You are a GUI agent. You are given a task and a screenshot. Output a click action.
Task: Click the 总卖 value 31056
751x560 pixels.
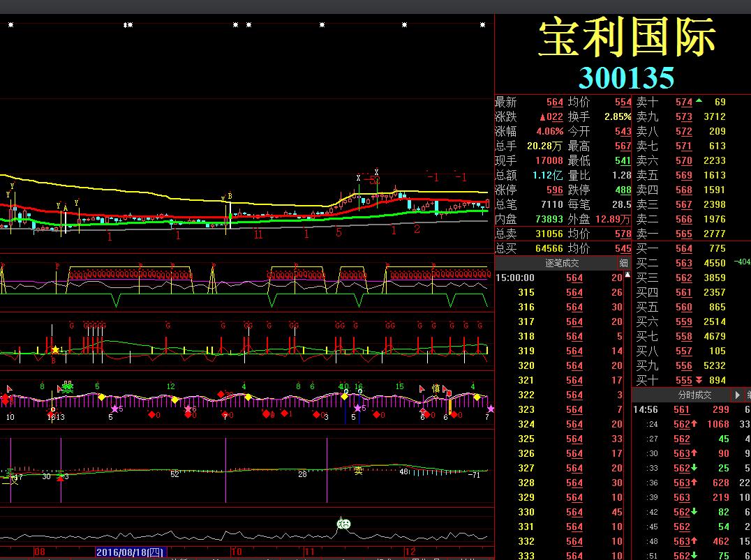pos(549,234)
